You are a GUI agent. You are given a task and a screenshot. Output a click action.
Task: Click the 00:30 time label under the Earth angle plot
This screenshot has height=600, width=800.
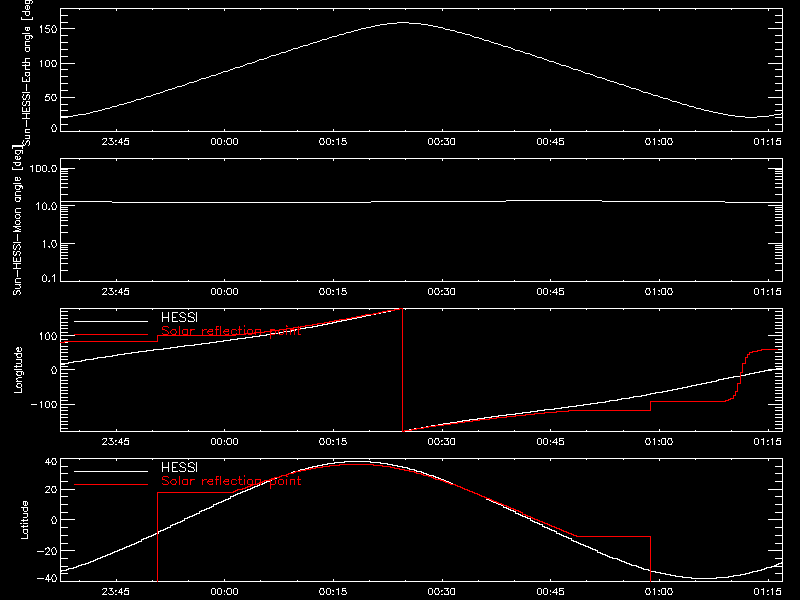click(x=441, y=142)
